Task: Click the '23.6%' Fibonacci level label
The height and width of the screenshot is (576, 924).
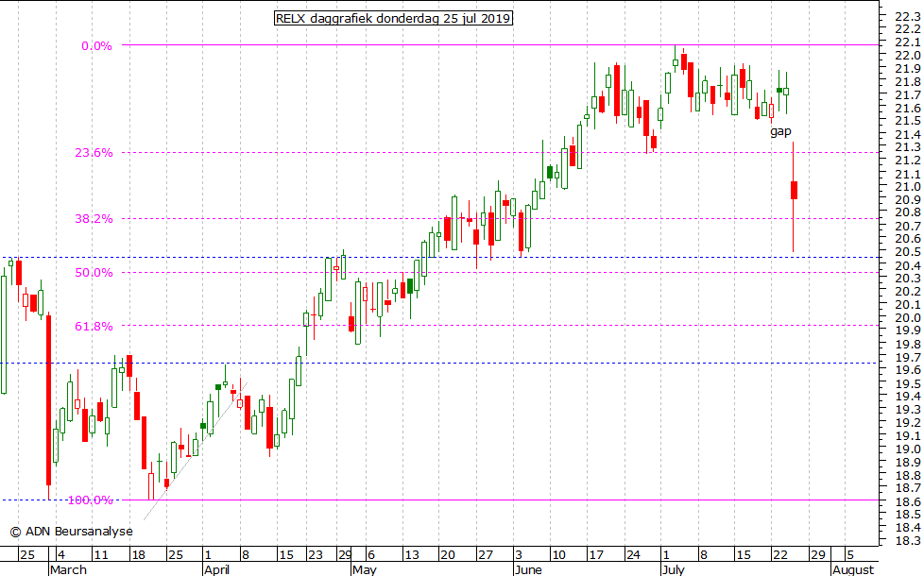Action: pyautogui.click(x=94, y=153)
